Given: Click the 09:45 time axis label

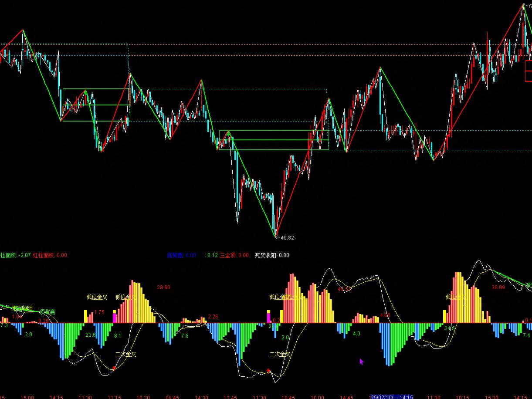Looking at the screenshot, I should click(x=172, y=397).
